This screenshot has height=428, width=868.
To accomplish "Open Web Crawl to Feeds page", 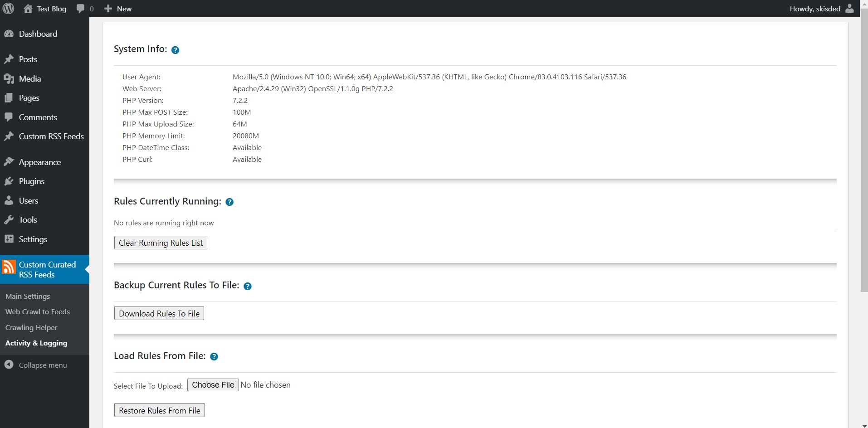I will click(x=38, y=312).
